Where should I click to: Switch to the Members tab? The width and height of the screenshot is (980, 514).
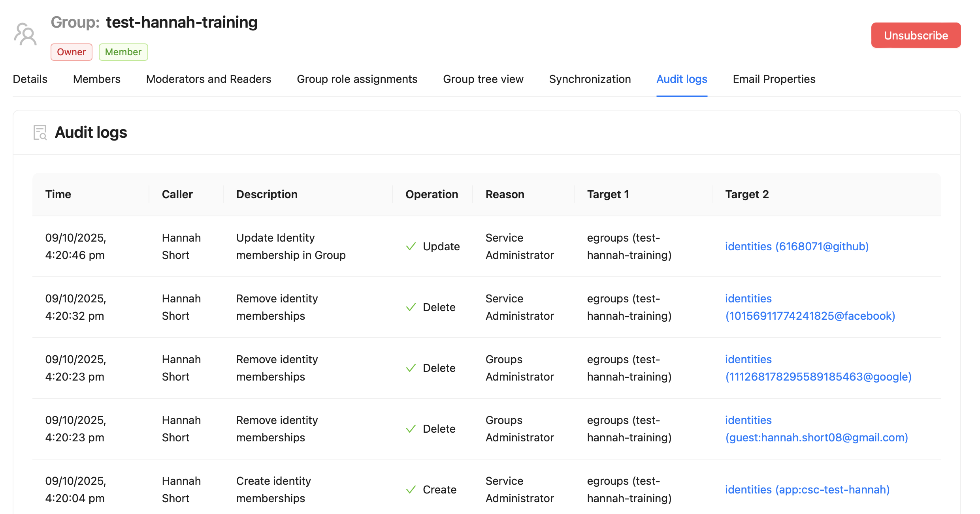click(97, 79)
